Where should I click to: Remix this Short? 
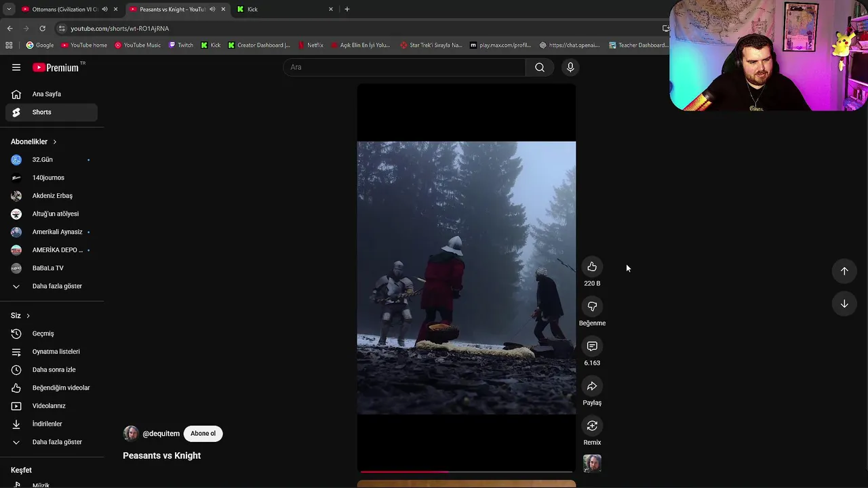pos(592,426)
